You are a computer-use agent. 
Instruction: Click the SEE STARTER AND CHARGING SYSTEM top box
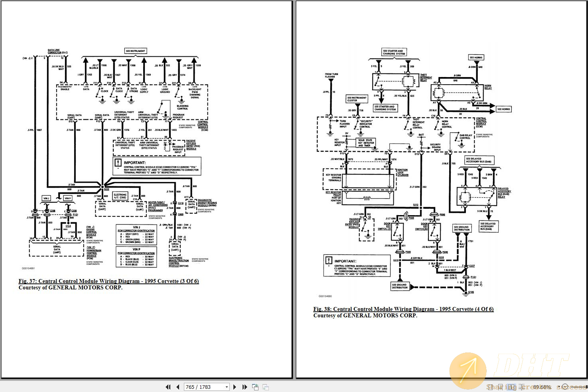tap(393, 52)
